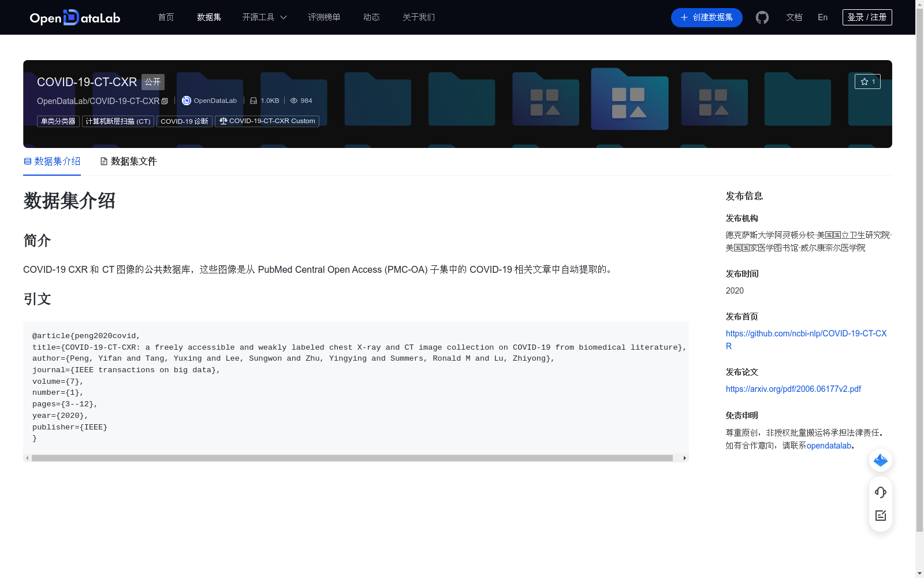The image size is (924, 578).
Task: Switch to the 数据集文件 tab
Action: click(x=128, y=161)
